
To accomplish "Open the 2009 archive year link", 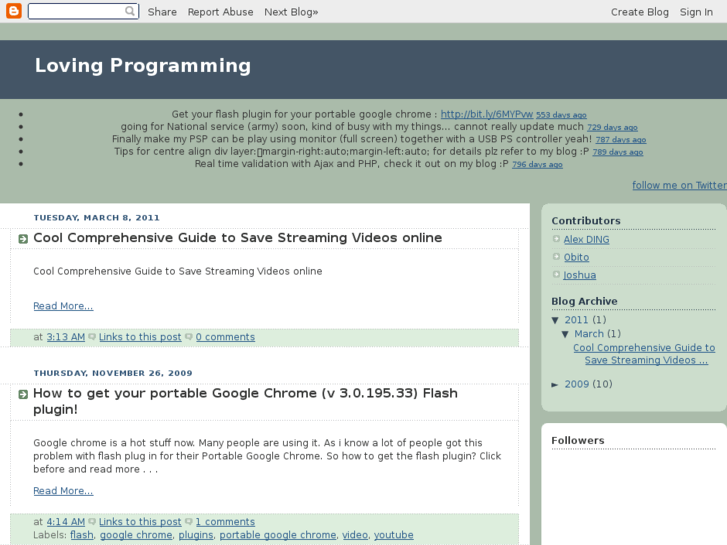I will pyautogui.click(x=576, y=384).
